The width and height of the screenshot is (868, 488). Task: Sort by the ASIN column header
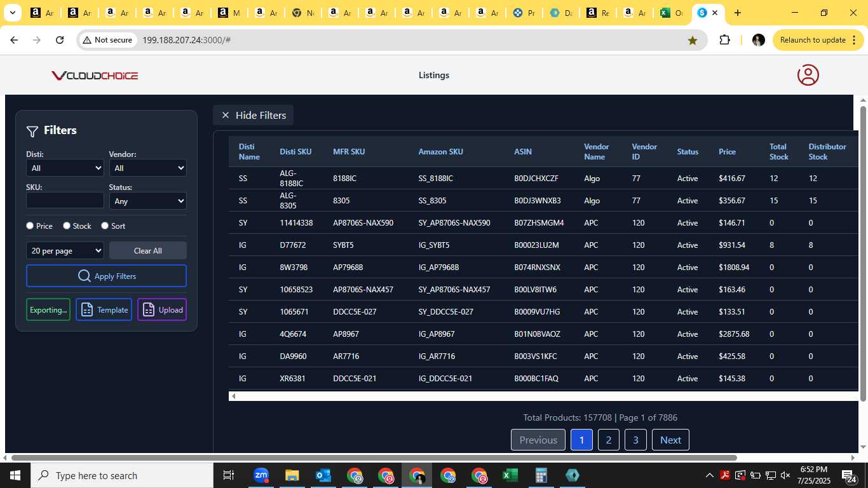tap(523, 151)
